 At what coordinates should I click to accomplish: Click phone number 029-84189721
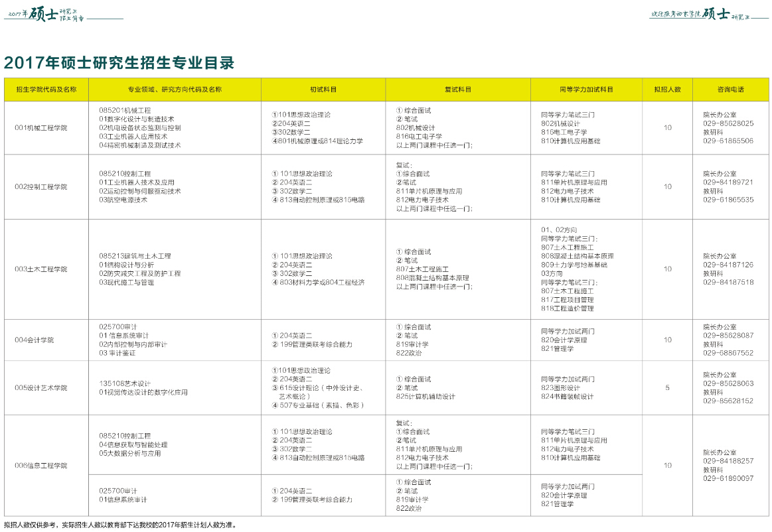click(728, 182)
